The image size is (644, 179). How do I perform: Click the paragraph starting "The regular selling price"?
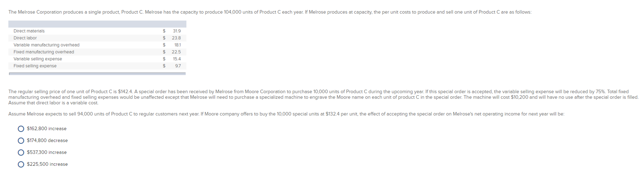point(323,97)
